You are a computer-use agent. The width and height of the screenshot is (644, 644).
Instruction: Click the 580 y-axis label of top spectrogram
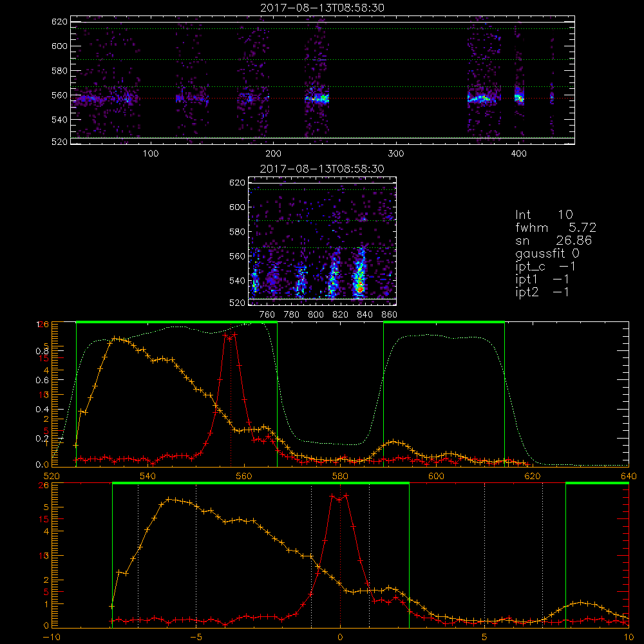coord(59,71)
